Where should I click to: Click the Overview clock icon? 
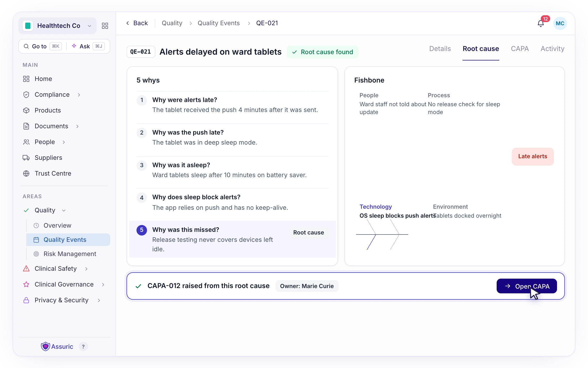pyautogui.click(x=36, y=226)
